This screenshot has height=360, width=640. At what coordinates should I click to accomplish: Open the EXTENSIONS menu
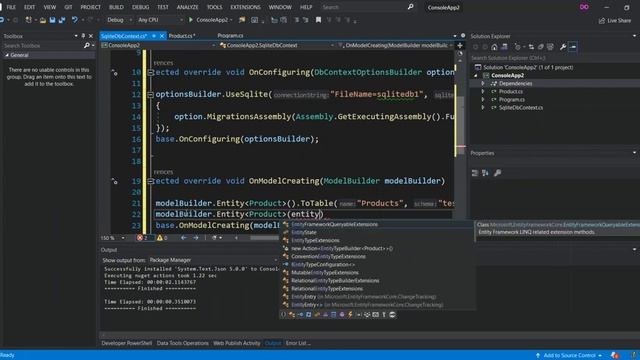(x=245, y=7)
